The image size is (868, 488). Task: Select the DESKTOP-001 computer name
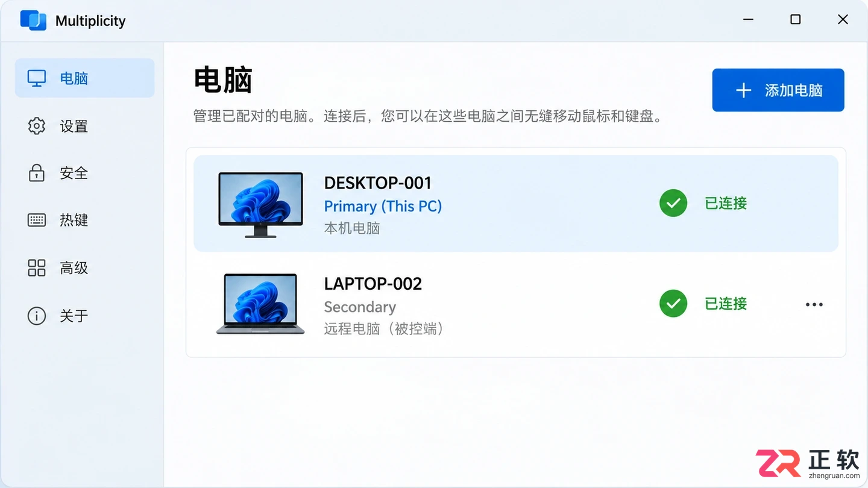pos(378,183)
